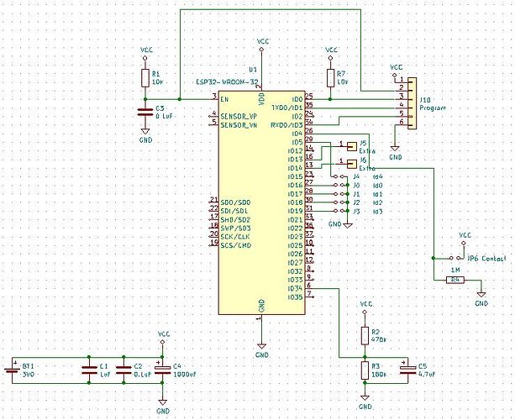Select the BT1 battery symbol
Image resolution: width=515 pixels, height=420 pixels.
[12, 369]
